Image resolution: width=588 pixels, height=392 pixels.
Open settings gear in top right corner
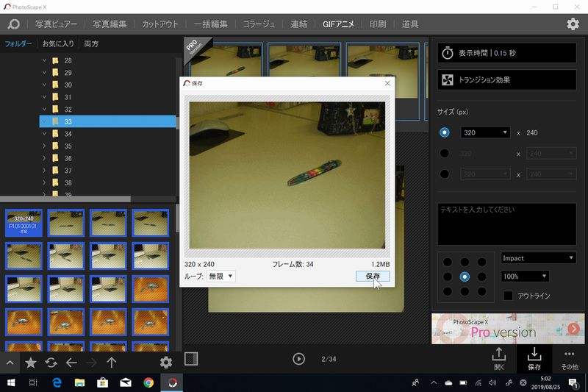(x=573, y=24)
